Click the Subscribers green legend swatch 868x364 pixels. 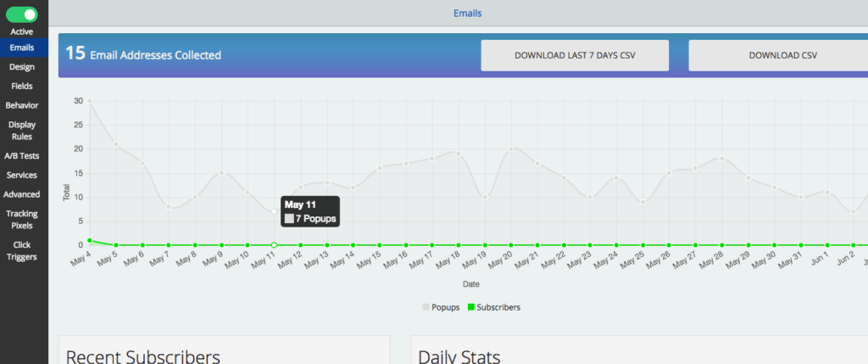(471, 307)
